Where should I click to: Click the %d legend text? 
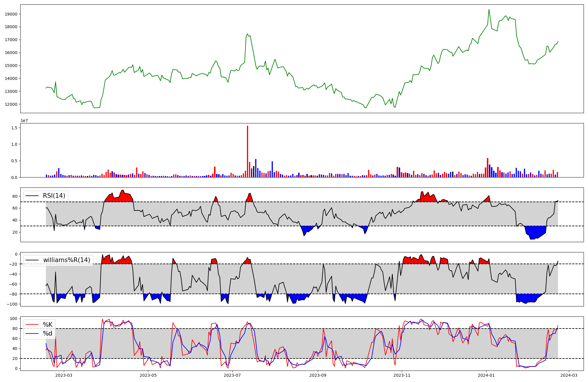click(48, 334)
